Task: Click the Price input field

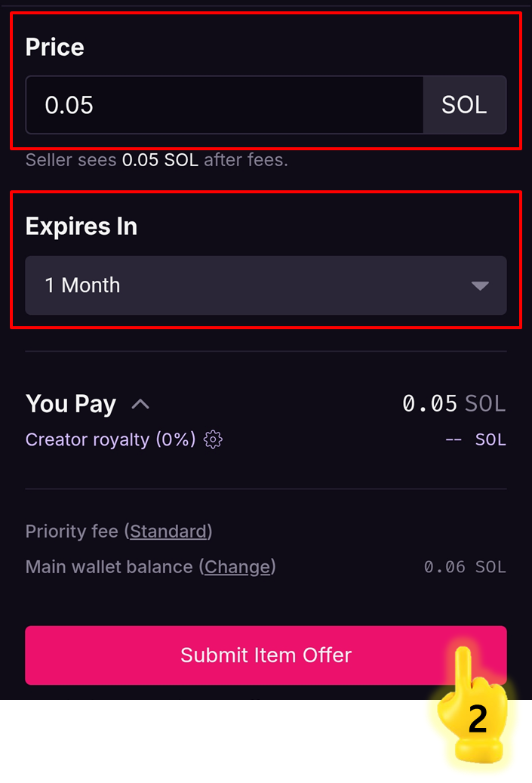Action: [x=224, y=105]
